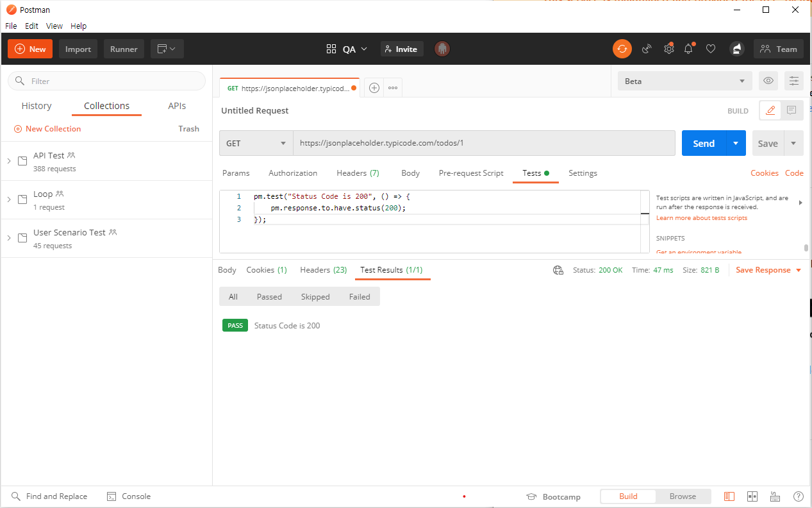Screen dimensions: 812x508
Task: Open the View menu
Action: point(54,26)
